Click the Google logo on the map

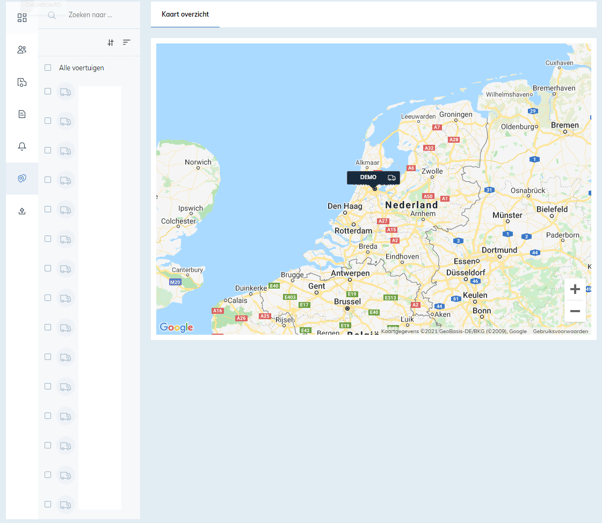(x=176, y=327)
